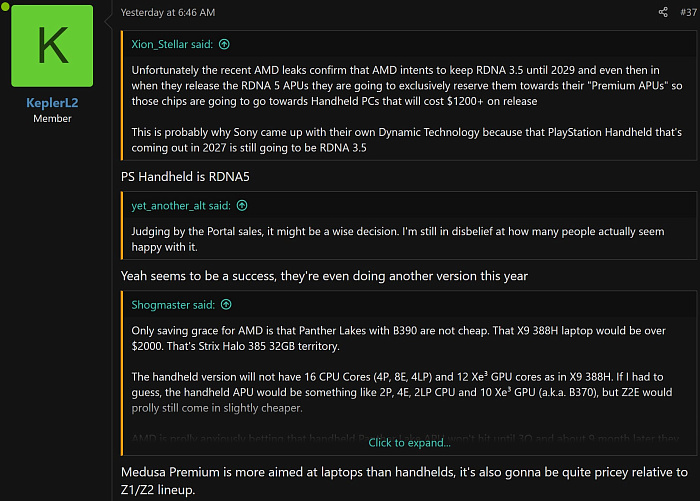Expand Shogmaster's quote with 'Click to expand...'

click(x=409, y=442)
